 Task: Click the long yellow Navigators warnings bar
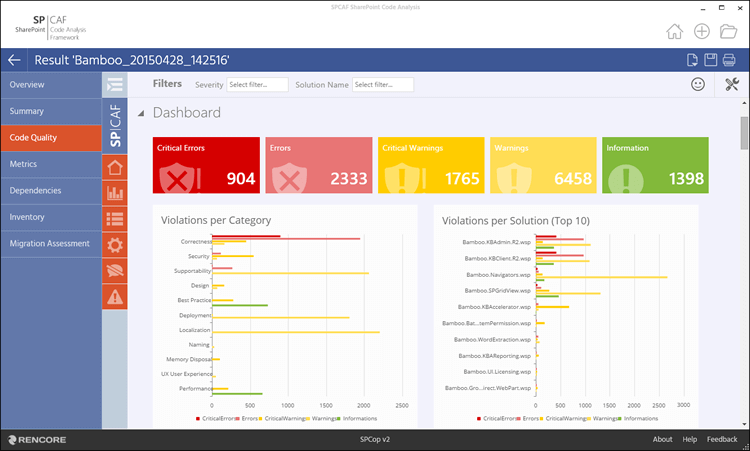pyautogui.click(x=602, y=277)
